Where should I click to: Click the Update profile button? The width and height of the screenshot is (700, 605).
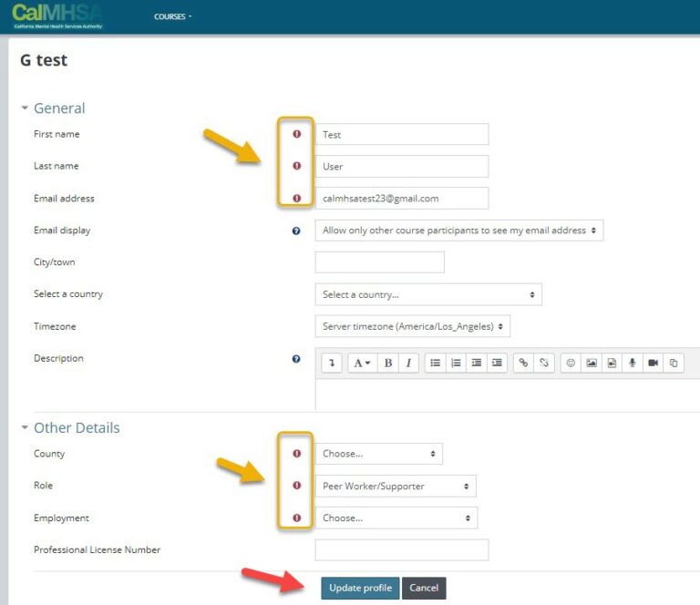click(x=360, y=588)
